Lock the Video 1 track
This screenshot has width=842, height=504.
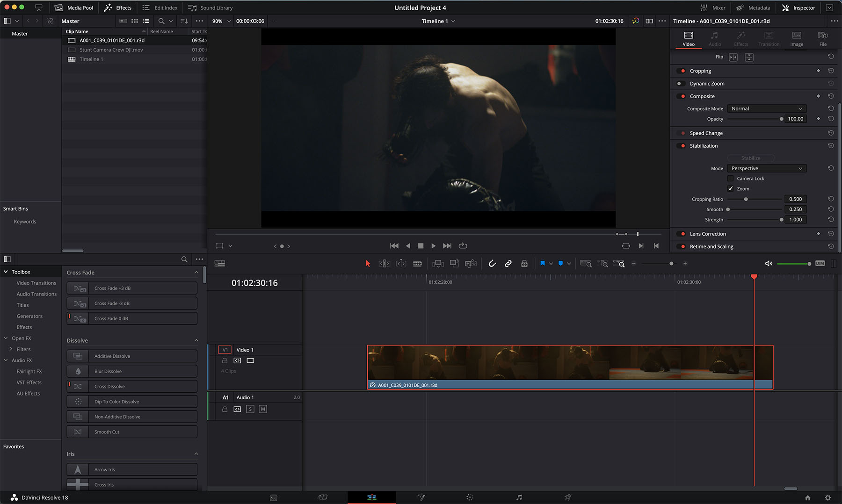pos(225,360)
